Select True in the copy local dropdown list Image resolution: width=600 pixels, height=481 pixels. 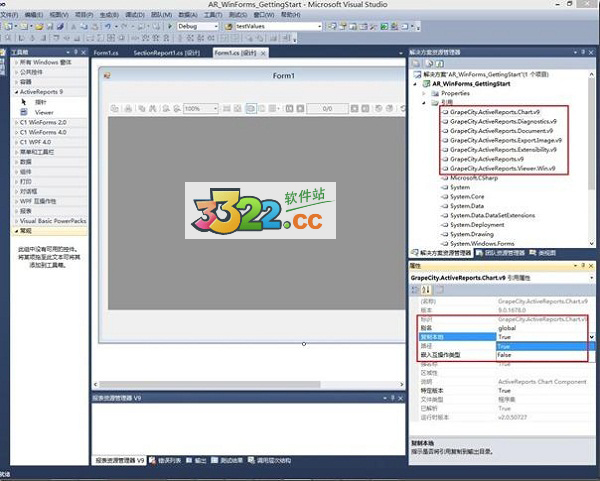(505, 346)
